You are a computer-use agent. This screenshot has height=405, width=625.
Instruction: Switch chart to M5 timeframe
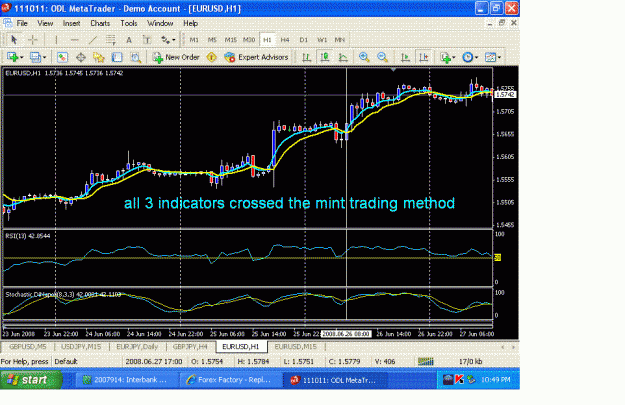(x=212, y=39)
